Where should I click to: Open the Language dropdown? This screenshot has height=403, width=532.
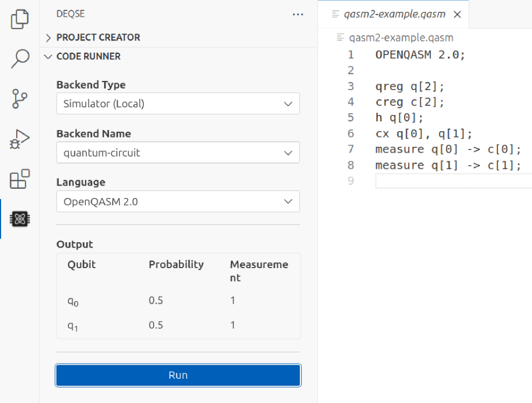point(178,202)
